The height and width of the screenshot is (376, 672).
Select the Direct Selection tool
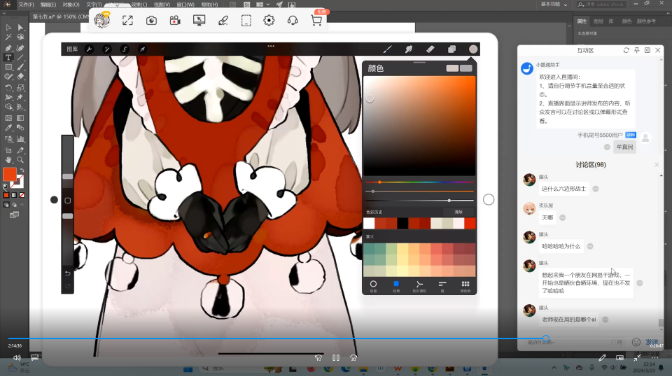click(20, 27)
